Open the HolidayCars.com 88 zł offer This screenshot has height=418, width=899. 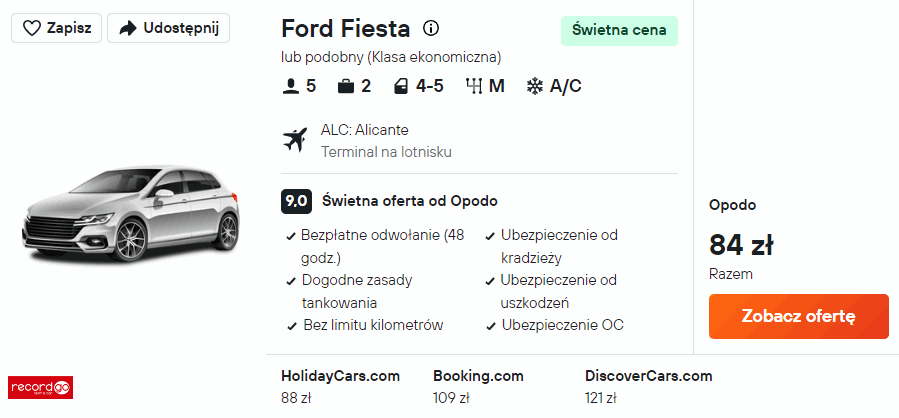[340, 386]
